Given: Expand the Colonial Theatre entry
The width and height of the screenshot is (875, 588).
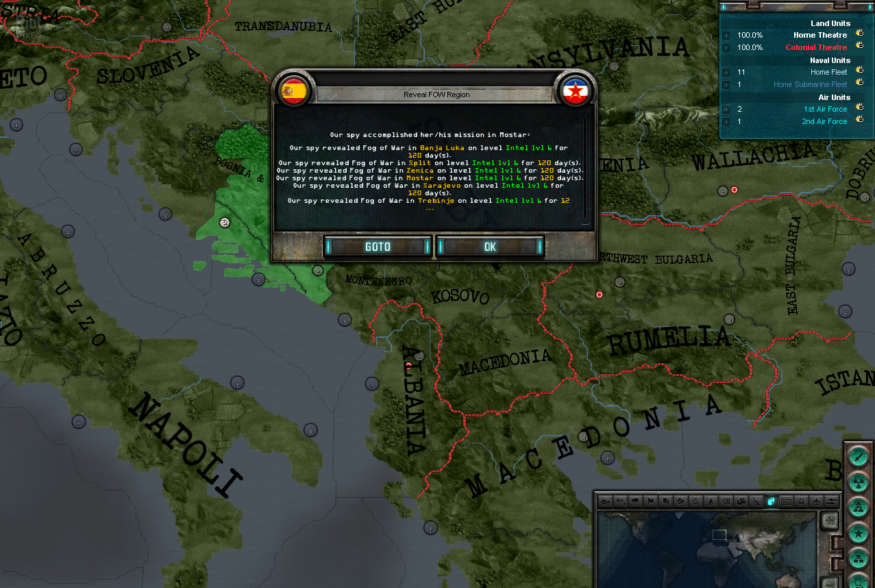Looking at the screenshot, I should click(726, 47).
